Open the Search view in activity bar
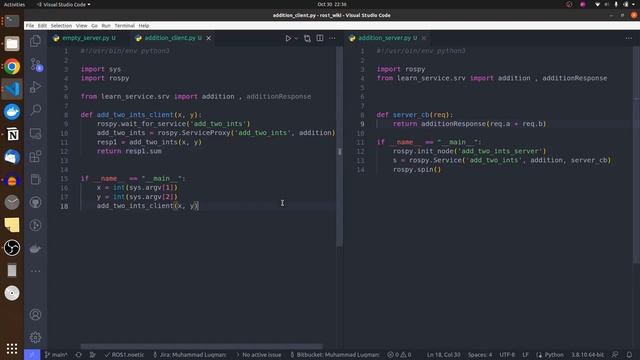Viewport: 640px width, 360px height. pyautogui.click(x=36, y=109)
